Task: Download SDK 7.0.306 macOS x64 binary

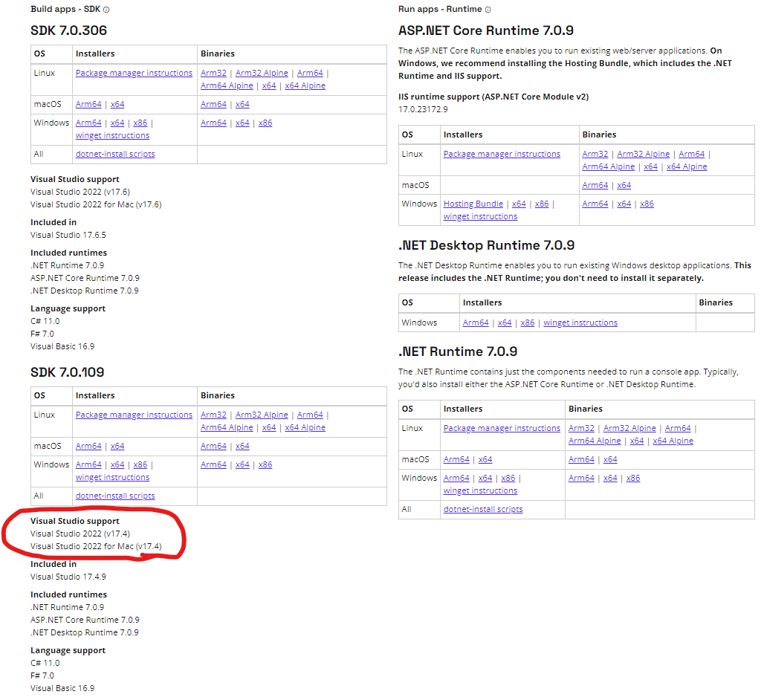Action: tap(242, 104)
